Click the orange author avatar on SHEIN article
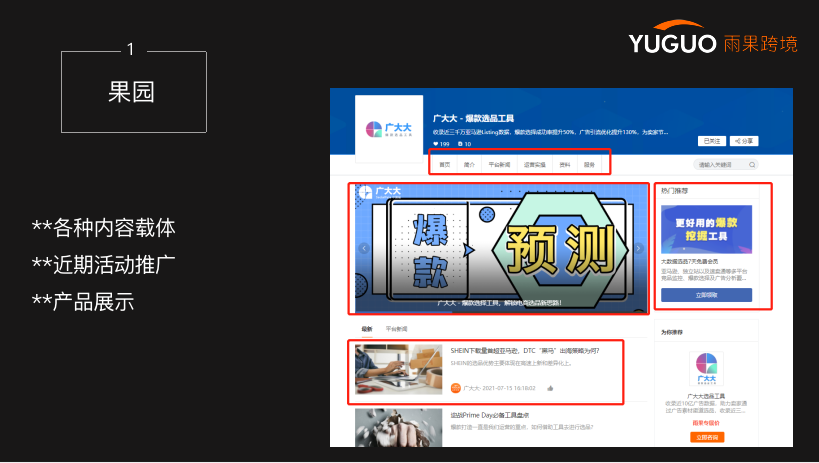The image size is (819, 463). pos(455,388)
